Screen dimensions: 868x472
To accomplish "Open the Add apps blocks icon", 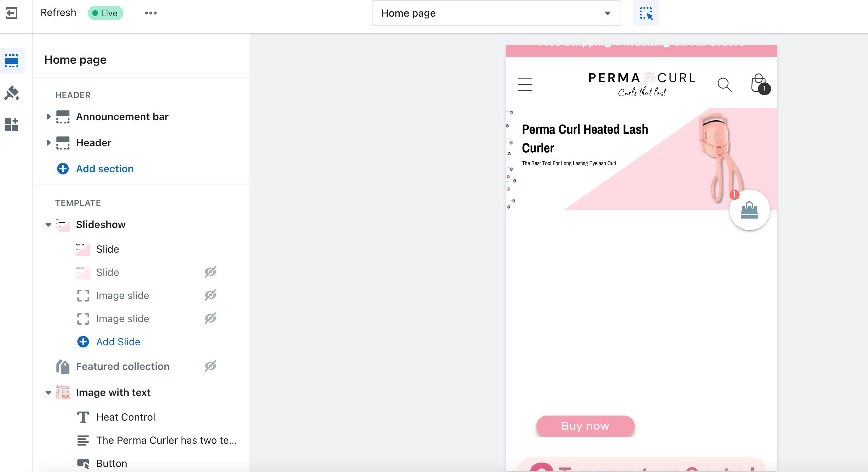I will tap(12, 125).
